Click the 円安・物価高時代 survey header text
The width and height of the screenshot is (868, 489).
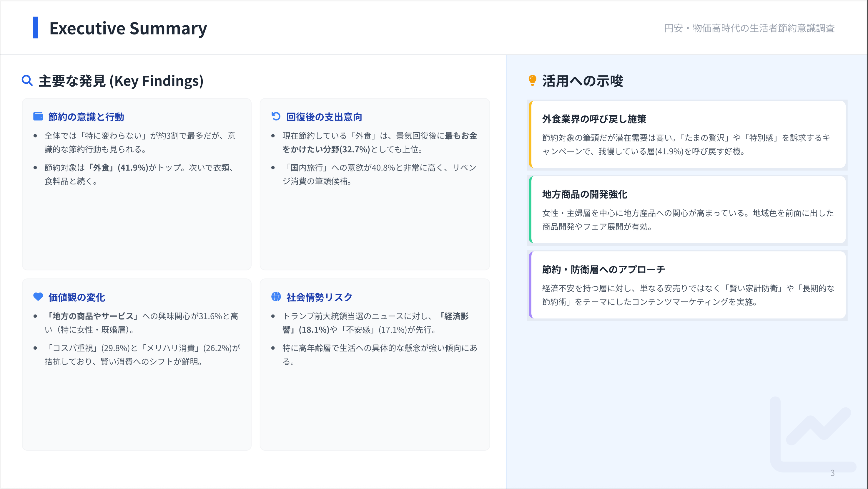[749, 28]
